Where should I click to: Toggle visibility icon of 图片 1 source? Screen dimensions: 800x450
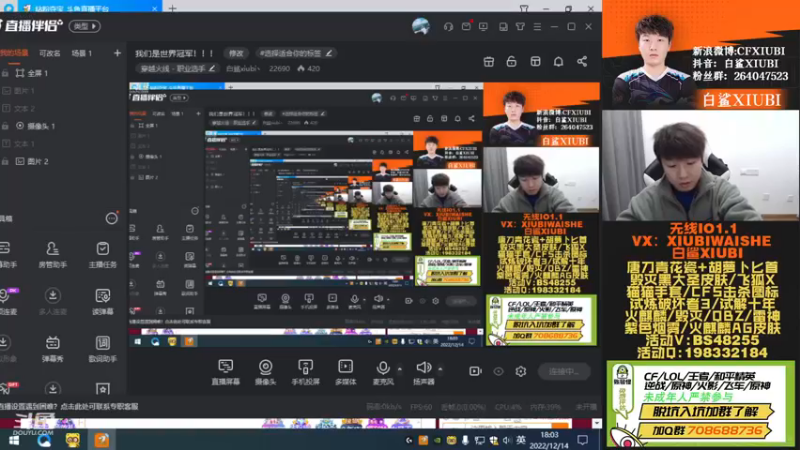click(6, 91)
